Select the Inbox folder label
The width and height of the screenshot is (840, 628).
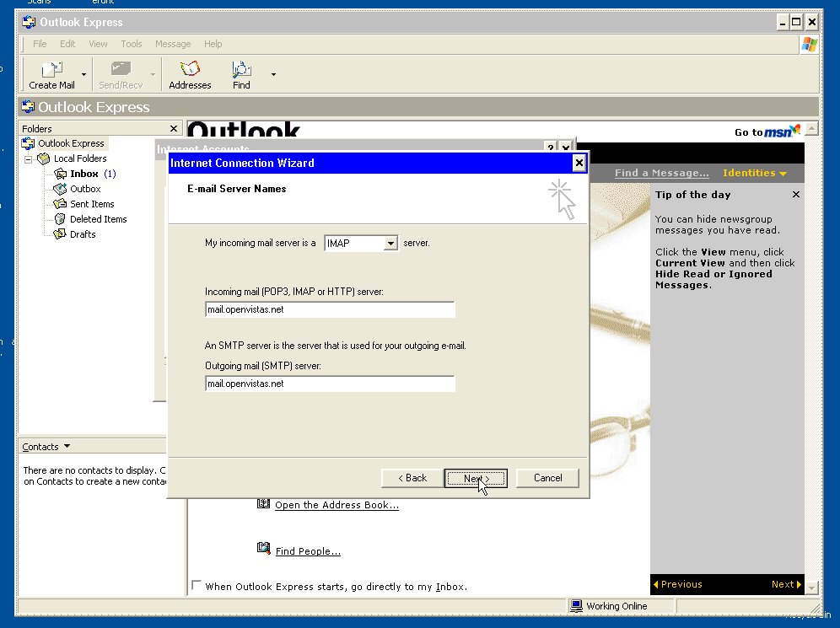(84, 174)
